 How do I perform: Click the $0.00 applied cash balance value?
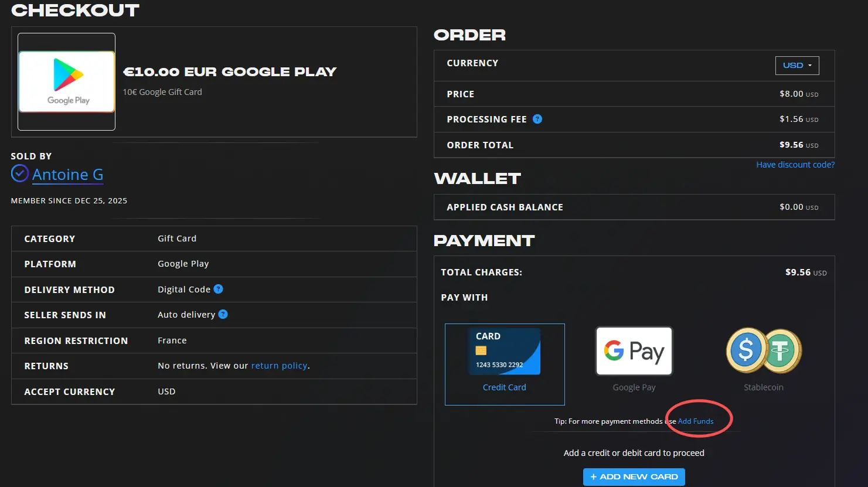[799, 207]
